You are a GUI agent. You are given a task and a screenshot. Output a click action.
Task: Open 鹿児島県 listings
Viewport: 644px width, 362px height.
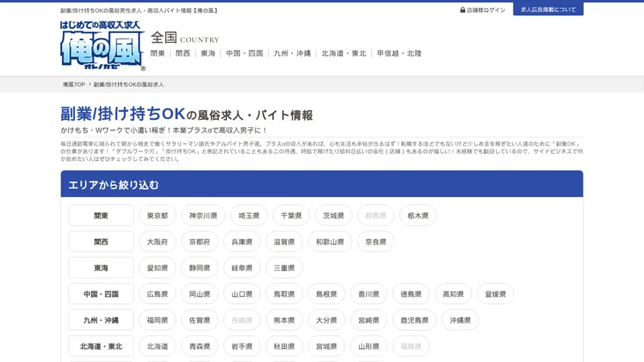click(x=415, y=320)
